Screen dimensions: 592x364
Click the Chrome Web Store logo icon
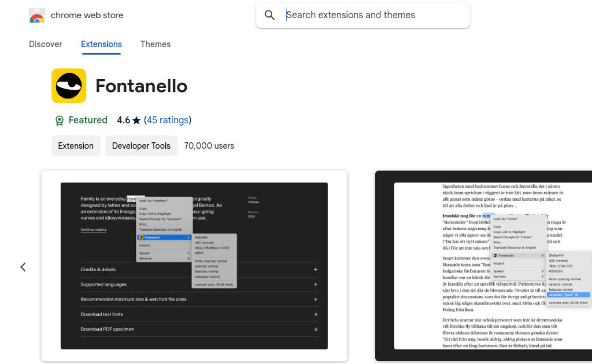[x=37, y=15]
